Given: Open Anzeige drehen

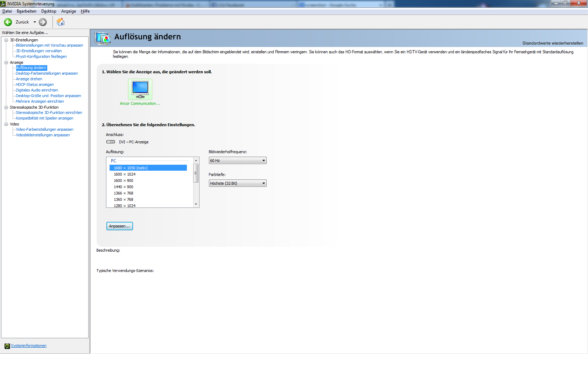Looking at the screenshot, I should coord(29,79).
